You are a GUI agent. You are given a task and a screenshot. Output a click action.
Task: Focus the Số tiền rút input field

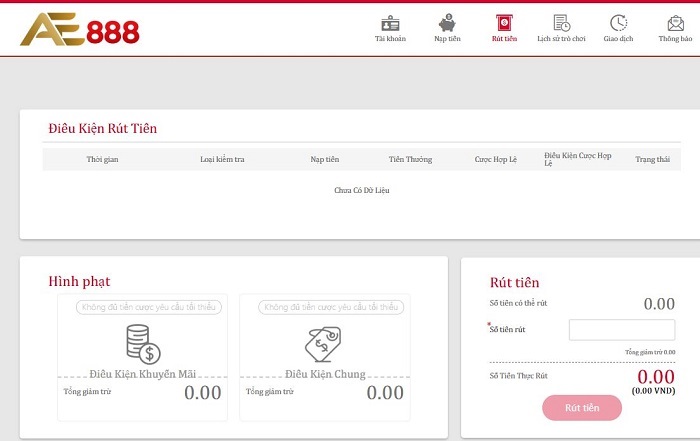tap(621, 330)
